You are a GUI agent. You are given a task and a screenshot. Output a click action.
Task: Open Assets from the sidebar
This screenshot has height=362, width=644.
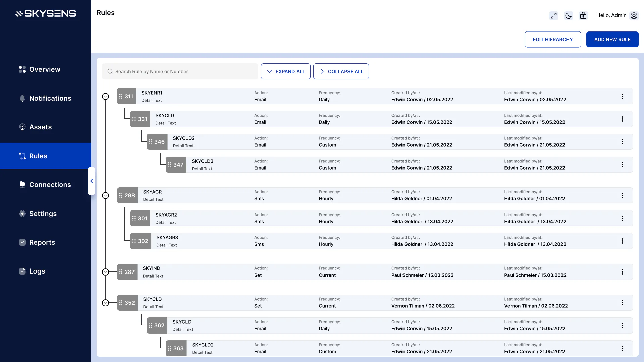(46, 127)
